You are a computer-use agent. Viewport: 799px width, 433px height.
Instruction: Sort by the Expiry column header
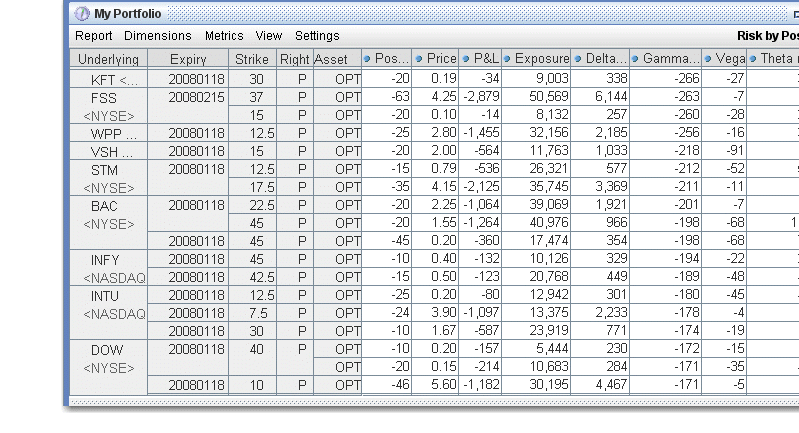tap(188, 60)
